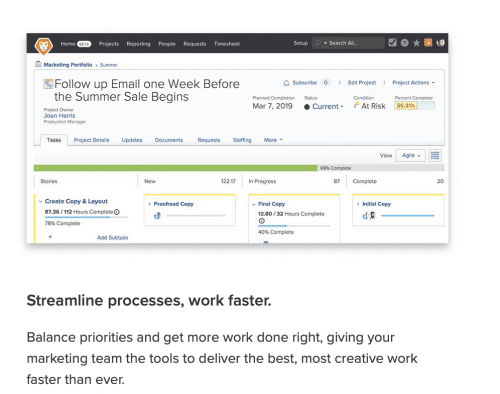Open the Reporting menu item

pos(138,44)
